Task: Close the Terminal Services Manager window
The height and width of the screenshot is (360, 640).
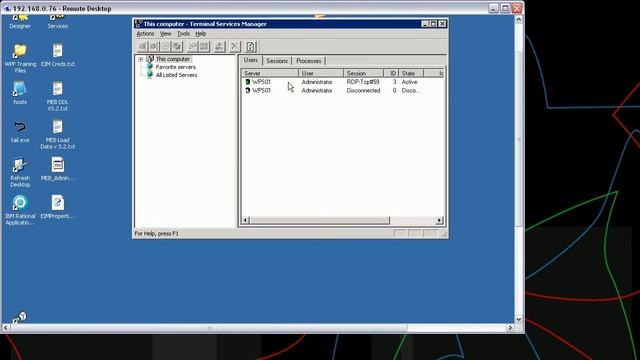Action: tap(442, 24)
